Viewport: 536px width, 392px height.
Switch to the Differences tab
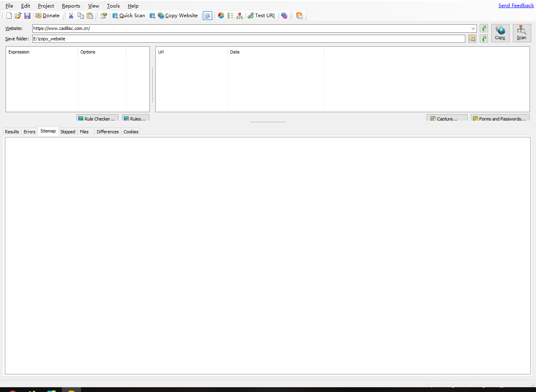click(108, 132)
